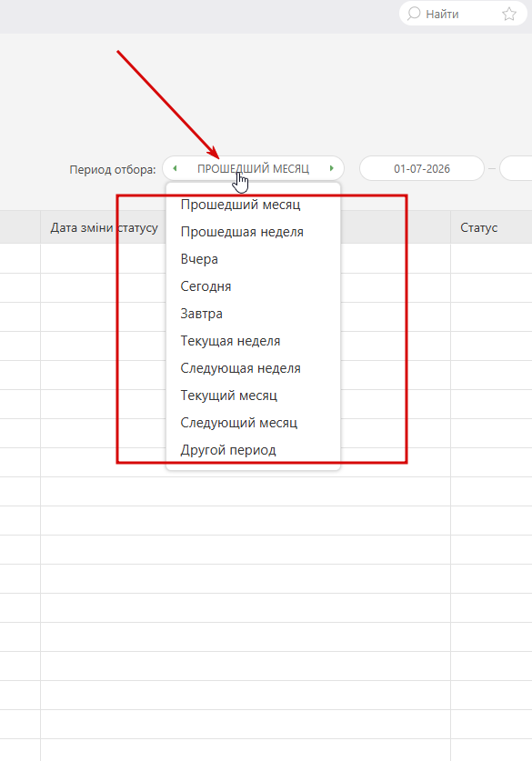532x761 pixels.
Task: Select Прошедшая неделя option
Action: (242, 232)
